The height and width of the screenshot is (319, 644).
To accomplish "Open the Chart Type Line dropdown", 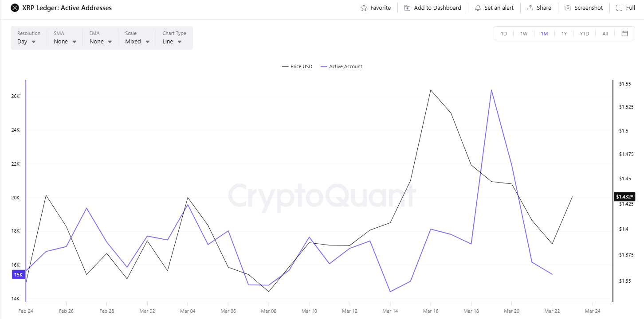I will click(172, 42).
